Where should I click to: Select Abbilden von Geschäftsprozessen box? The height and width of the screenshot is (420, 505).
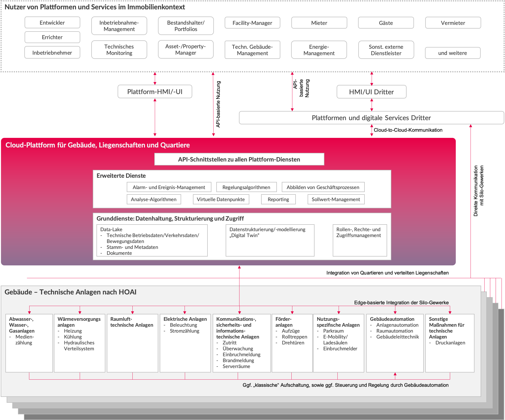coord(323,187)
